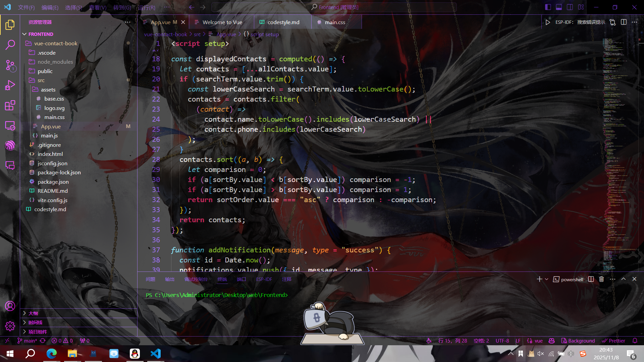Viewport: 644px width, 362px height.
Task: Launch Microsoft Edge from the taskbar
Action: point(51,353)
